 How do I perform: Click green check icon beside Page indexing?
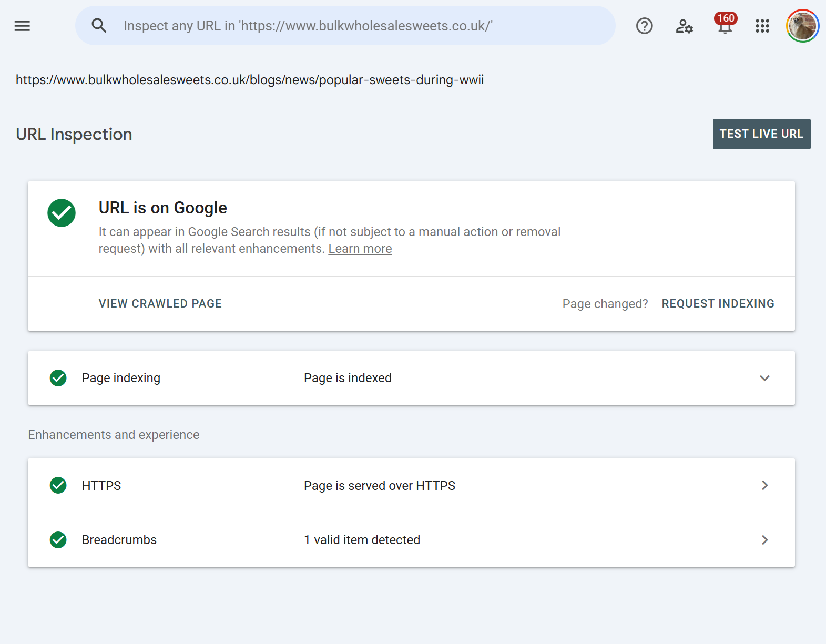tap(58, 378)
